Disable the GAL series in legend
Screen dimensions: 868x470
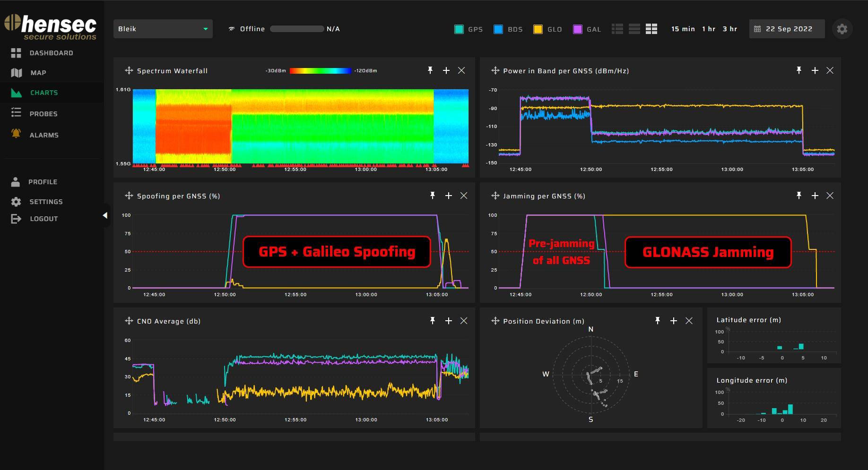577,29
